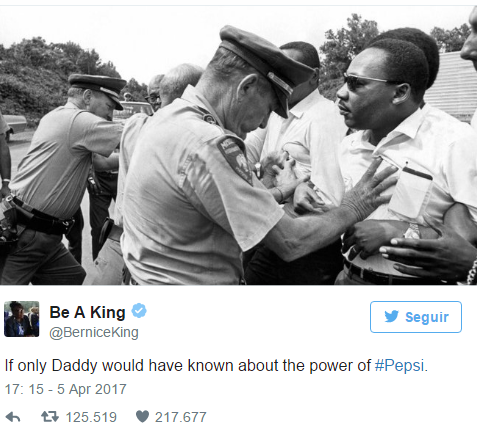Viewport: 477px width, 433px height.
Task: Click the Seguir follow button
Action: pyautogui.click(x=416, y=317)
